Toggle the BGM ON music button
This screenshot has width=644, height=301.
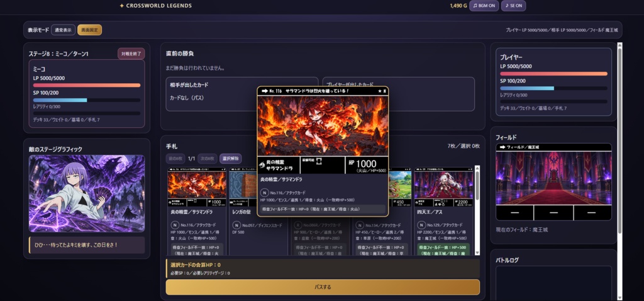(x=484, y=6)
